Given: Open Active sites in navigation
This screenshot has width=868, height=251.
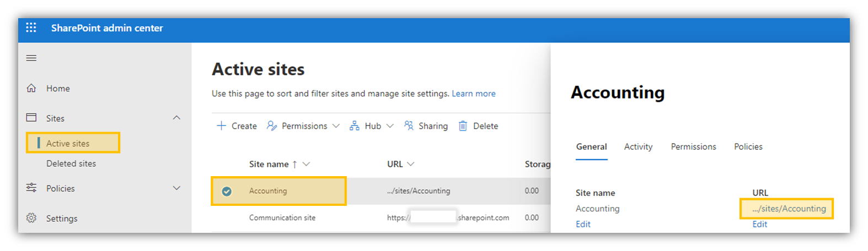Looking at the screenshot, I should coord(68,143).
